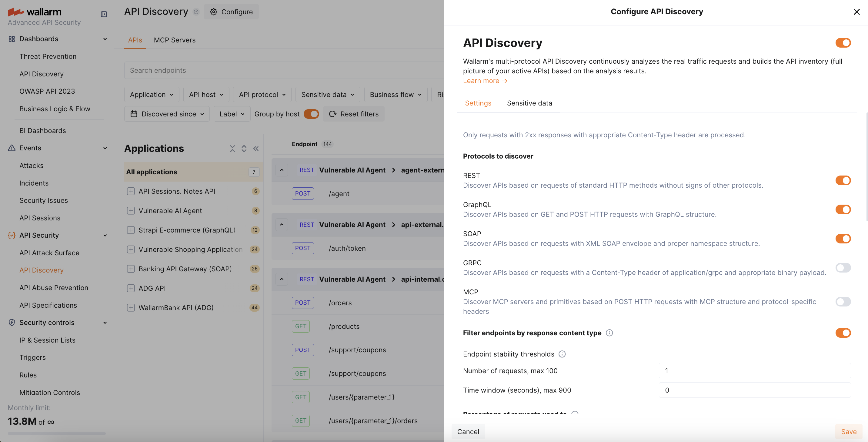This screenshot has height=442, width=868.
Task: Switch to the Sensitive data tab in the panel
Action: (x=529, y=103)
